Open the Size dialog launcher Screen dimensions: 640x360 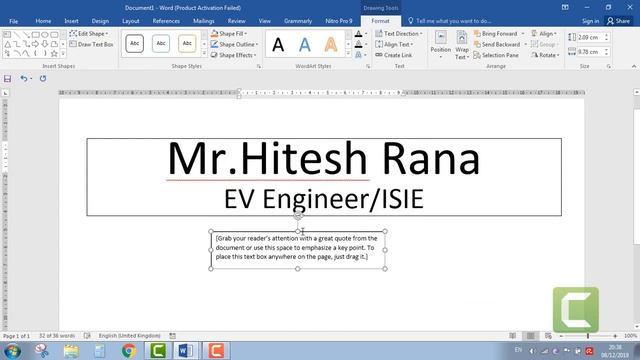coord(609,66)
